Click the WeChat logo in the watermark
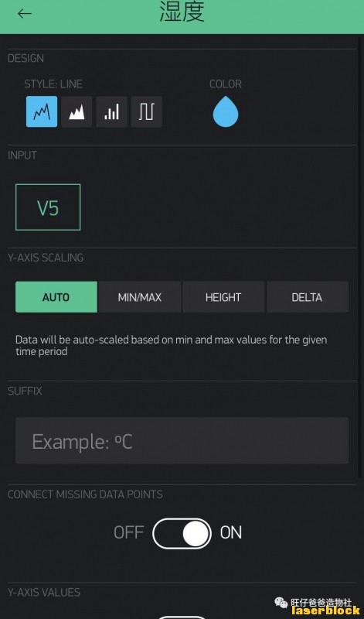The height and width of the screenshot is (619, 364). point(281,603)
